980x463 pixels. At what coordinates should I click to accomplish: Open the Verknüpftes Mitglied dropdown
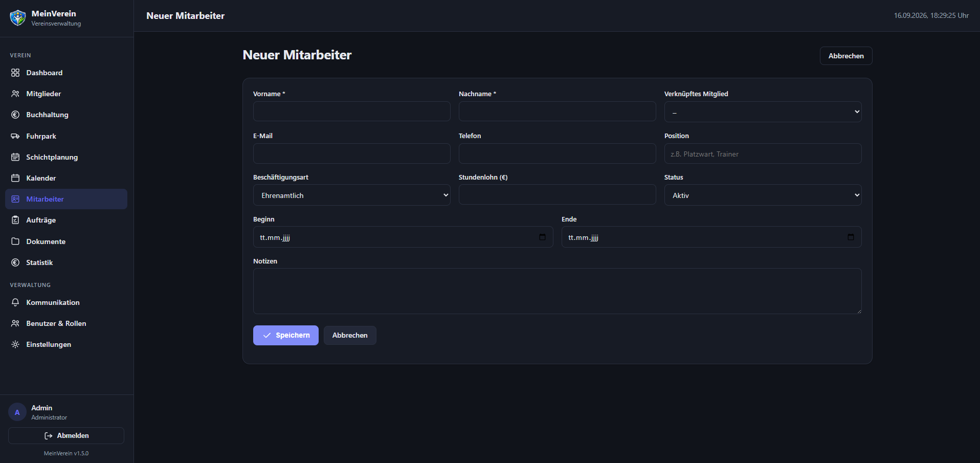coord(763,112)
